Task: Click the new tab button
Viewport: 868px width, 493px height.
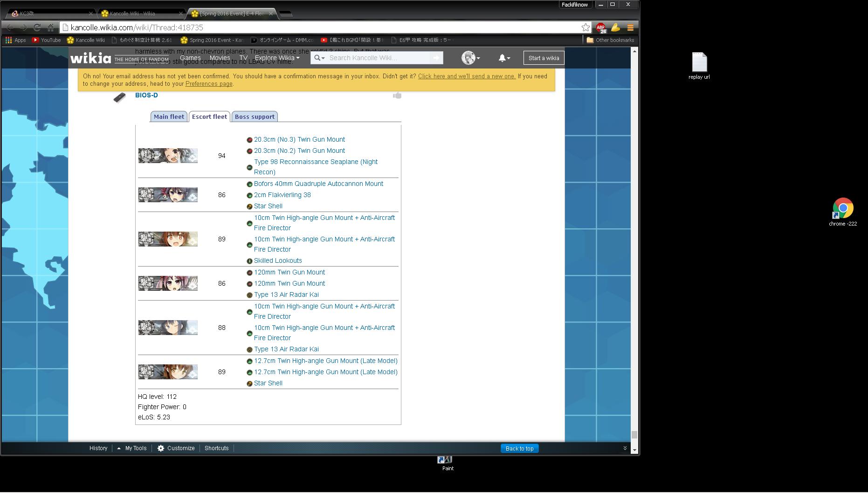Action: coord(286,14)
